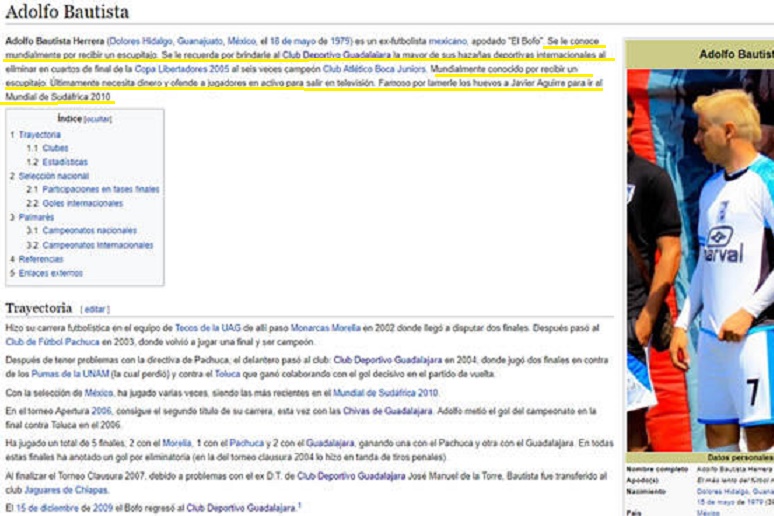774x516 pixels.
Task: Open the Guadalajara link after '2 con el'
Action: 330,443
